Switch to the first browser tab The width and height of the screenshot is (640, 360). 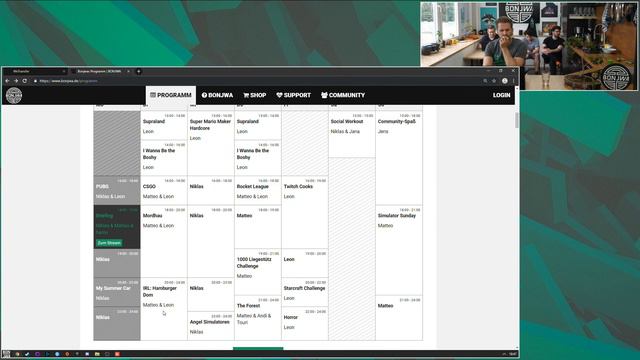(x=36, y=71)
